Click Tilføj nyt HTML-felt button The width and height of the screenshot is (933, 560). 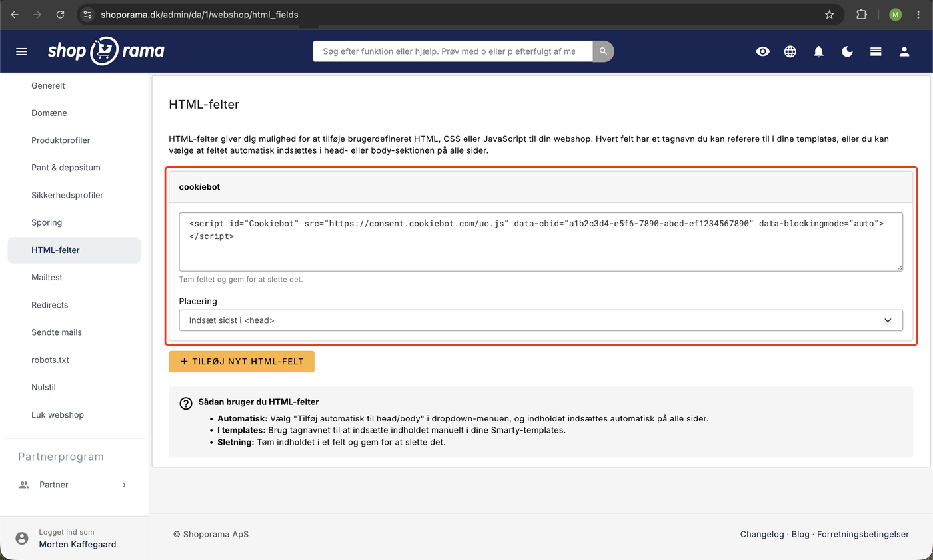[x=241, y=362]
